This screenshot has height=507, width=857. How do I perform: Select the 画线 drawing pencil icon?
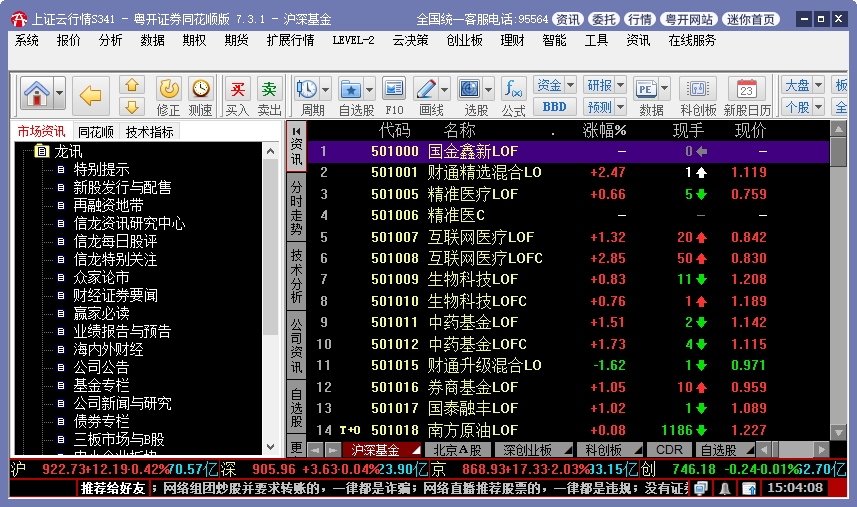point(426,89)
